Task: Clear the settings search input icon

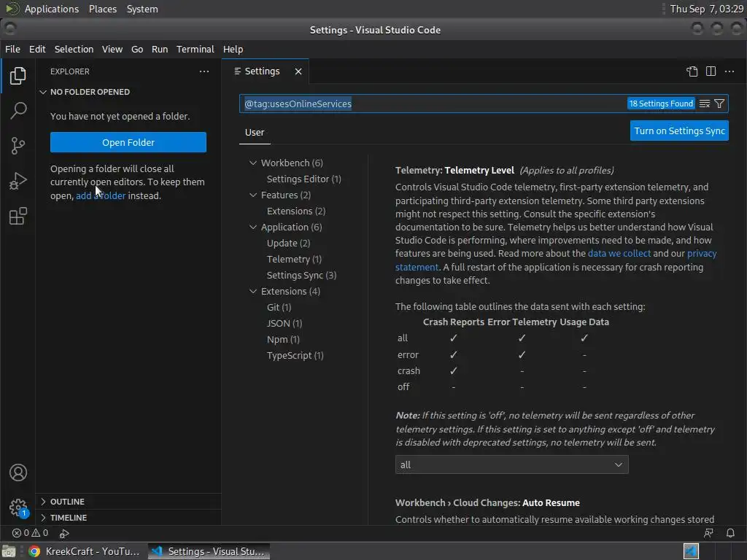Action: click(x=705, y=104)
